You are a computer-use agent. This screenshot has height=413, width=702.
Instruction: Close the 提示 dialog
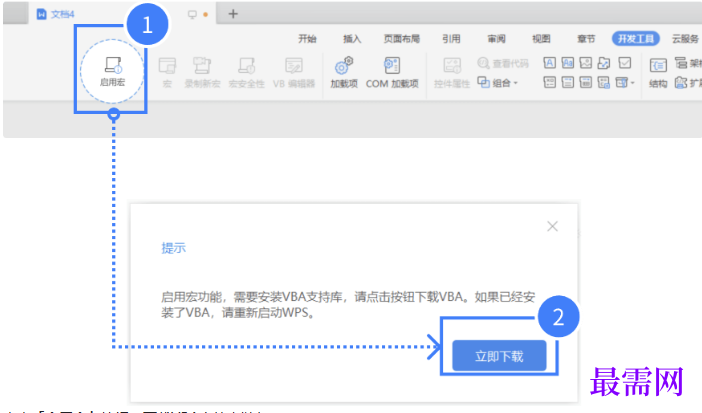point(552,226)
